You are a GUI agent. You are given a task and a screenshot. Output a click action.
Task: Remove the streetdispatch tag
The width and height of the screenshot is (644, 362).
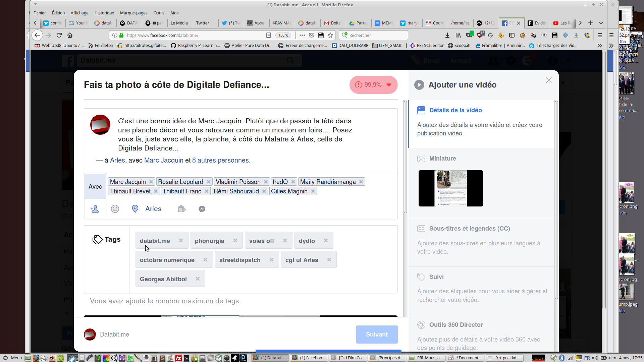271,260
